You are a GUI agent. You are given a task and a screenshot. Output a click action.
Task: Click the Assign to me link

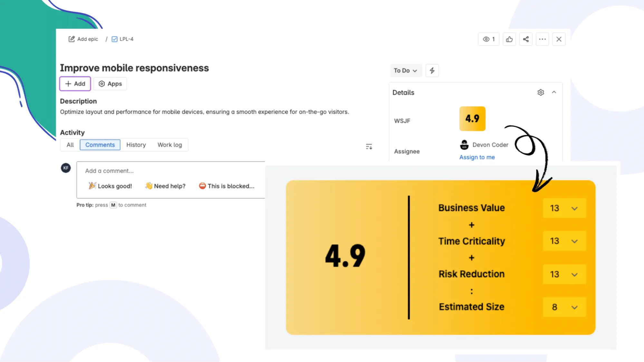point(477,157)
